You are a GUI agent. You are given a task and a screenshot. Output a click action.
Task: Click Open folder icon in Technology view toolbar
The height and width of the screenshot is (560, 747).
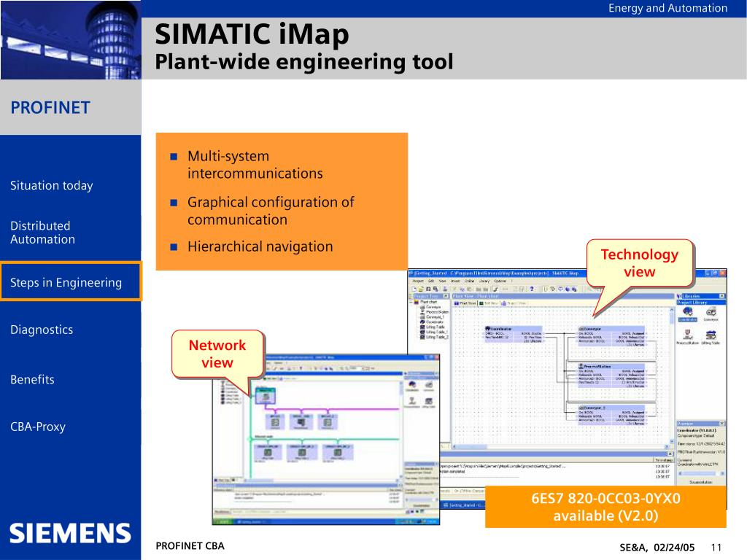[421, 289]
